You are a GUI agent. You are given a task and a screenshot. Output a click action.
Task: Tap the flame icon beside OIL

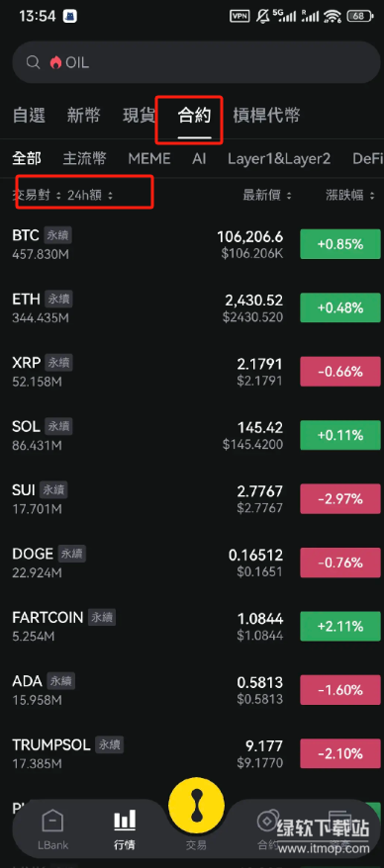coord(55,62)
